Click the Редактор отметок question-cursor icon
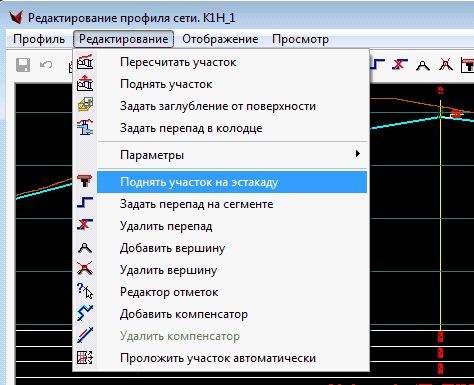This screenshot has width=474, height=385. click(85, 291)
